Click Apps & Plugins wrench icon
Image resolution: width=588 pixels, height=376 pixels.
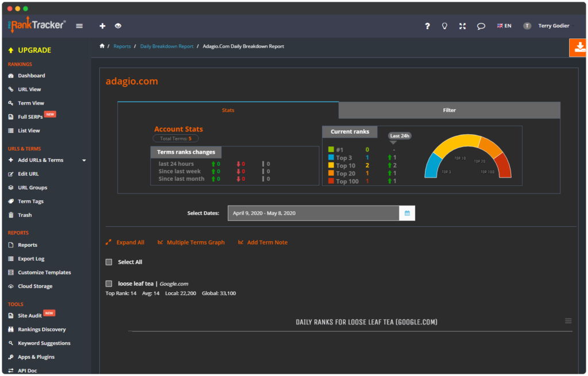[x=11, y=357]
